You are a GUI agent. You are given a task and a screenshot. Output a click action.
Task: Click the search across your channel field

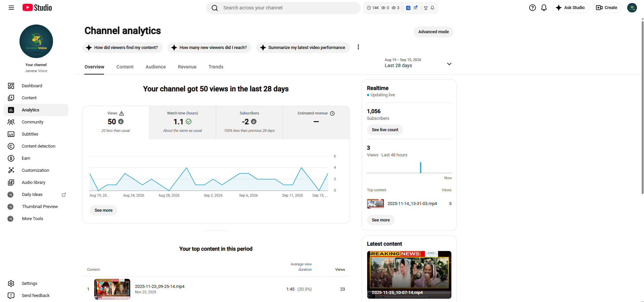[x=283, y=8]
